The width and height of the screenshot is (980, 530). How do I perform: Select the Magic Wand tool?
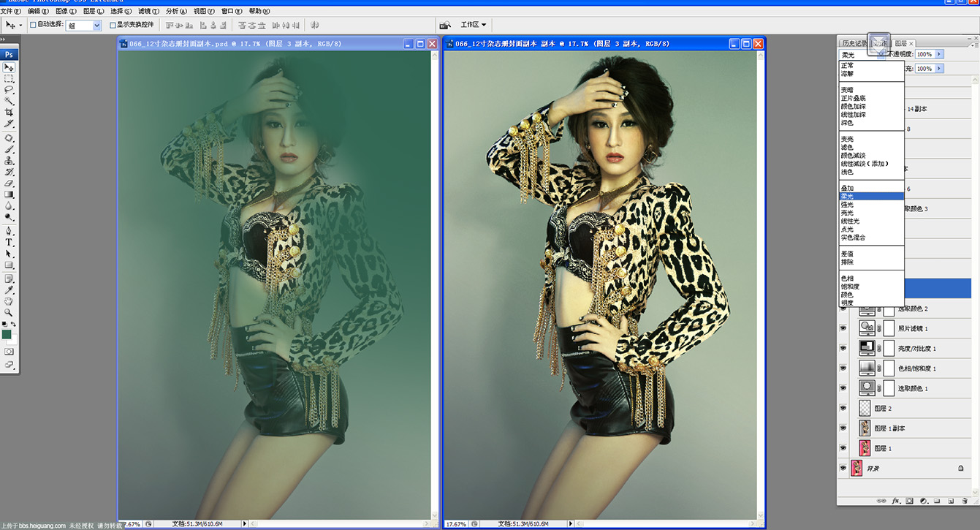pos(9,101)
